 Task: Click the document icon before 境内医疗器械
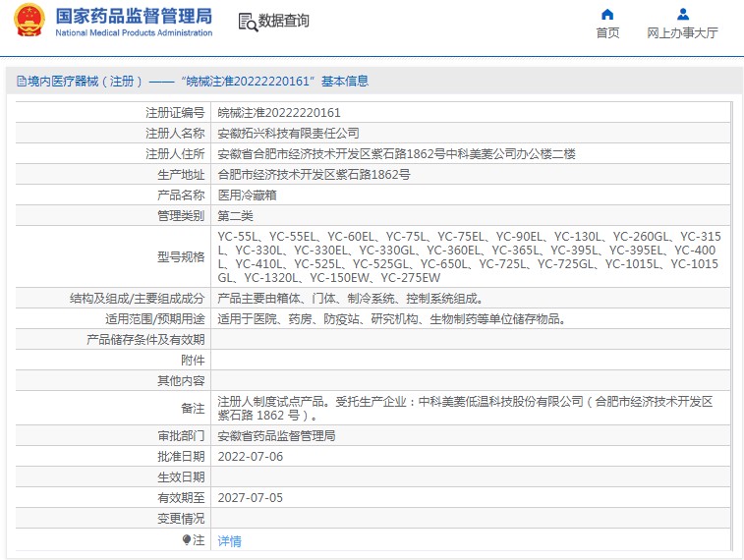click(22, 82)
